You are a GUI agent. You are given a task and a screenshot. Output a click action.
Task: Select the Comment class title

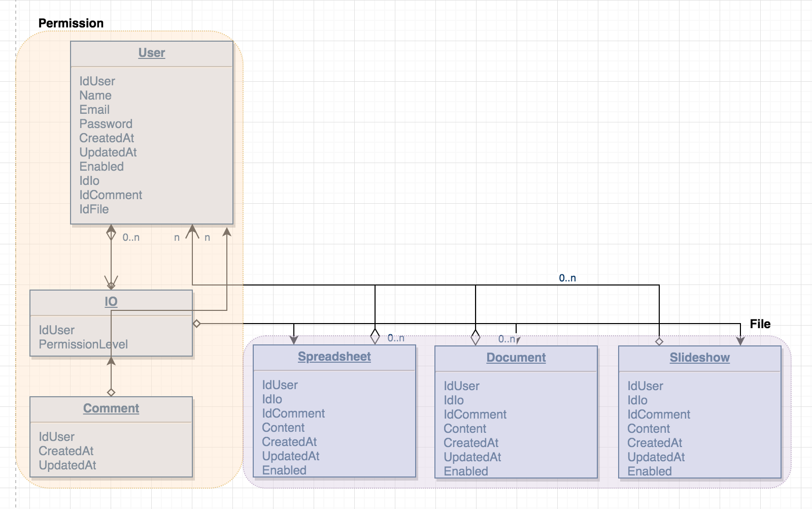pos(111,408)
